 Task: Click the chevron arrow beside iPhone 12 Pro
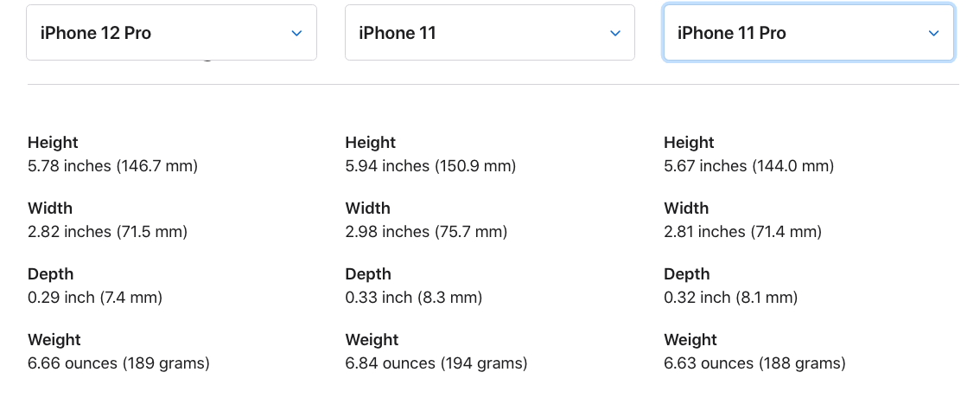point(296,34)
